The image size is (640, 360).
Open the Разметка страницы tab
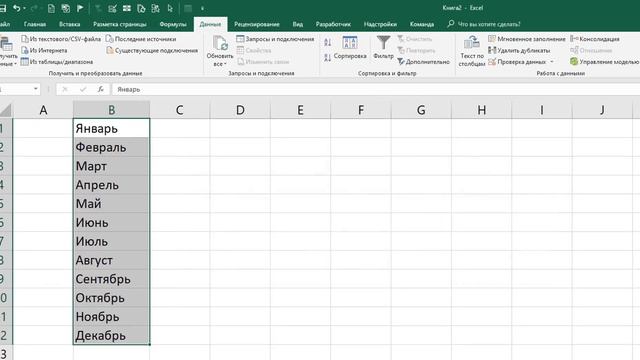coord(120,24)
